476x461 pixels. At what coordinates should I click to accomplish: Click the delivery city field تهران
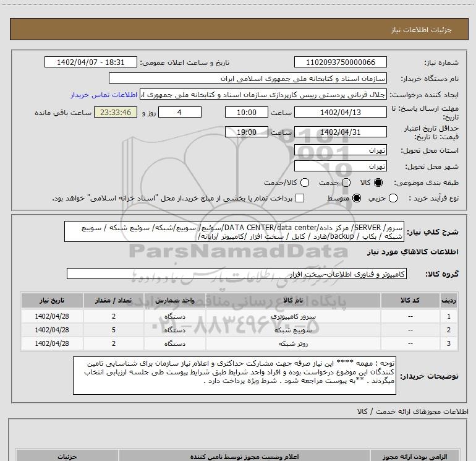coord(340,166)
